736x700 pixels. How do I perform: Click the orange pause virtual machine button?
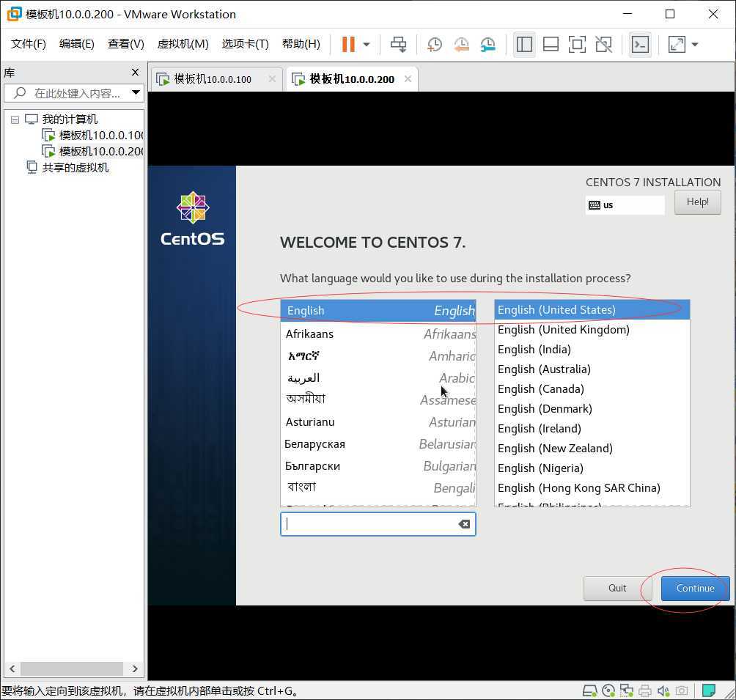pos(348,45)
